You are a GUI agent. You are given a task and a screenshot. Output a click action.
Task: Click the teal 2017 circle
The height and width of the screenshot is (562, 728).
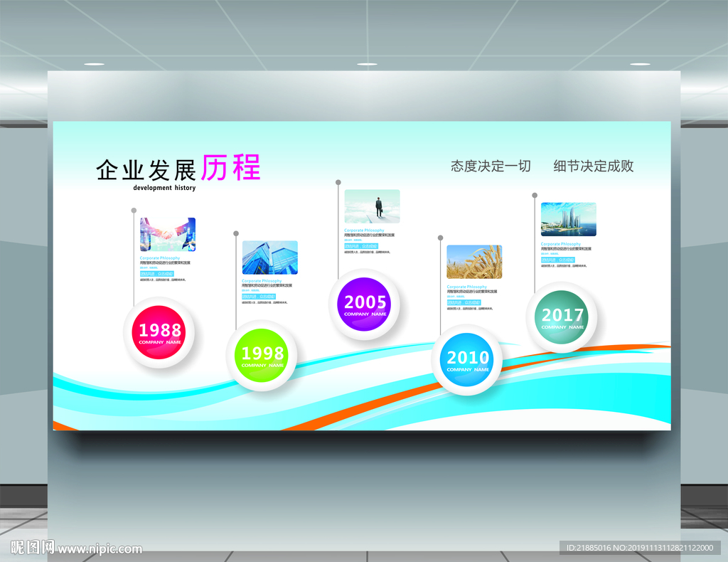[562, 317]
